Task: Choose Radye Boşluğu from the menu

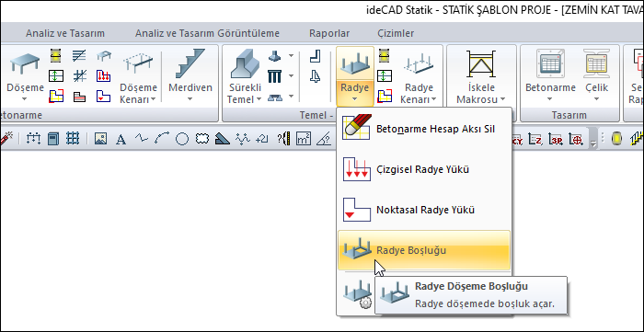Action: (424, 250)
